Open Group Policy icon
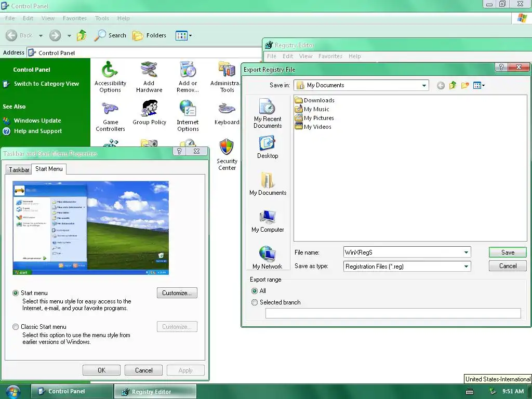This screenshot has height=399, width=532. click(149, 113)
